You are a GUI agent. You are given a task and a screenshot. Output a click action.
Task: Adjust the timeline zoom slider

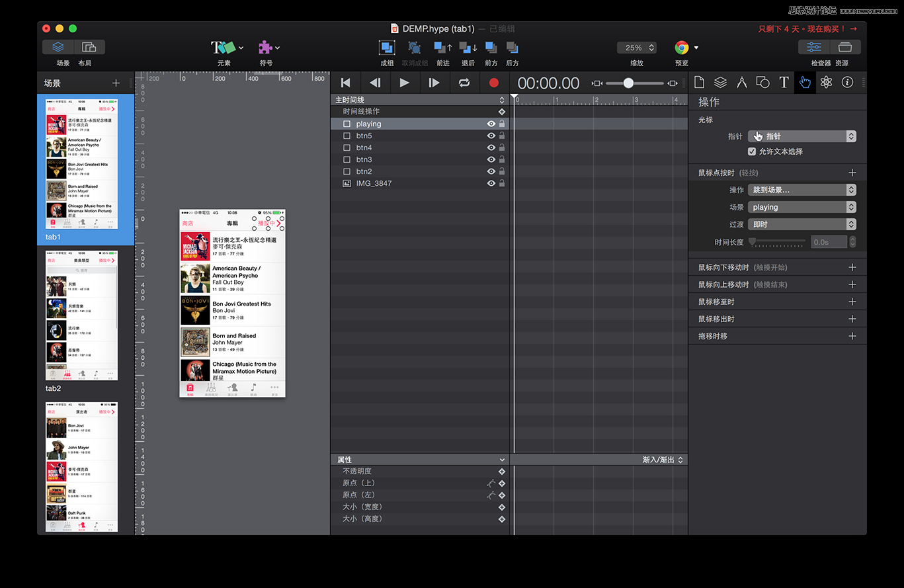point(628,83)
